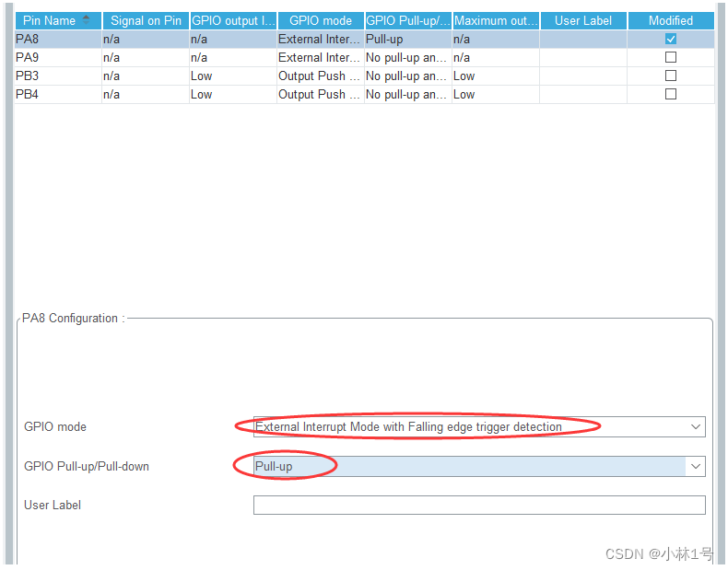
Task: Click PB4 Output Push Pull mode cell
Action: click(x=321, y=95)
